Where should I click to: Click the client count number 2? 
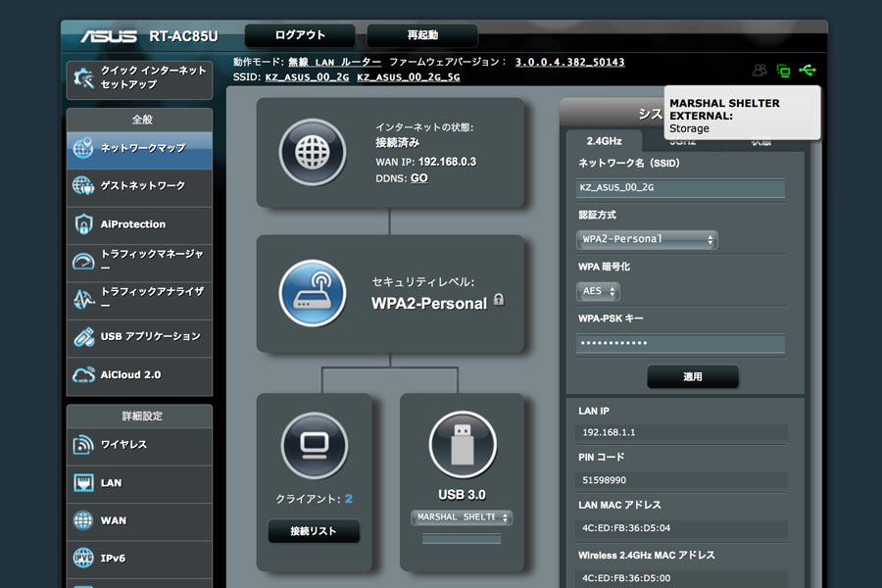(349, 499)
